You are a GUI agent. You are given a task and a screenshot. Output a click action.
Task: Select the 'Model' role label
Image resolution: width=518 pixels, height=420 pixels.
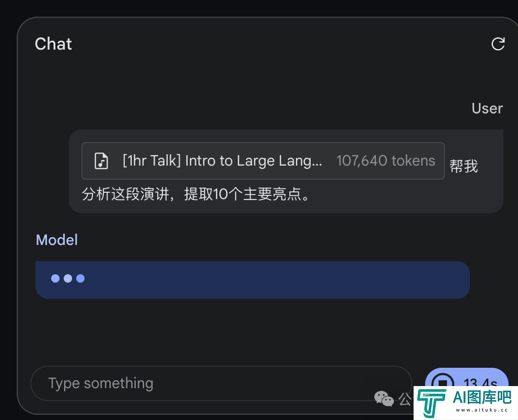(x=57, y=240)
